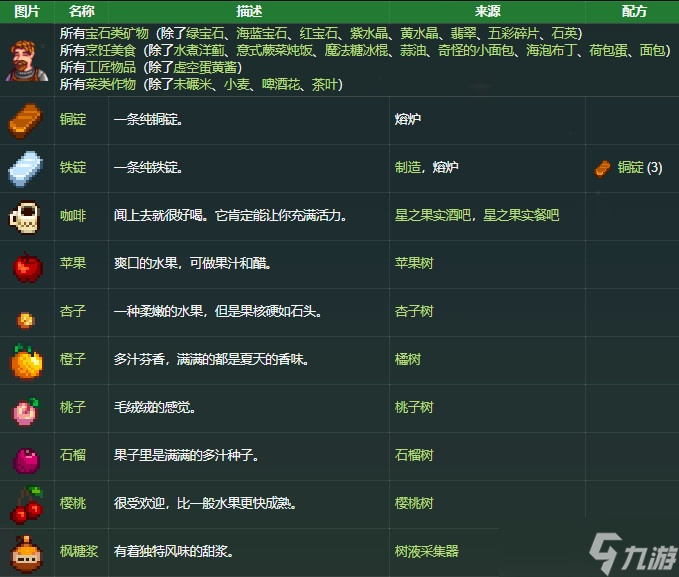This screenshot has height=577, width=679.
Task: Open the 咖啡 name link
Action: tap(73, 215)
